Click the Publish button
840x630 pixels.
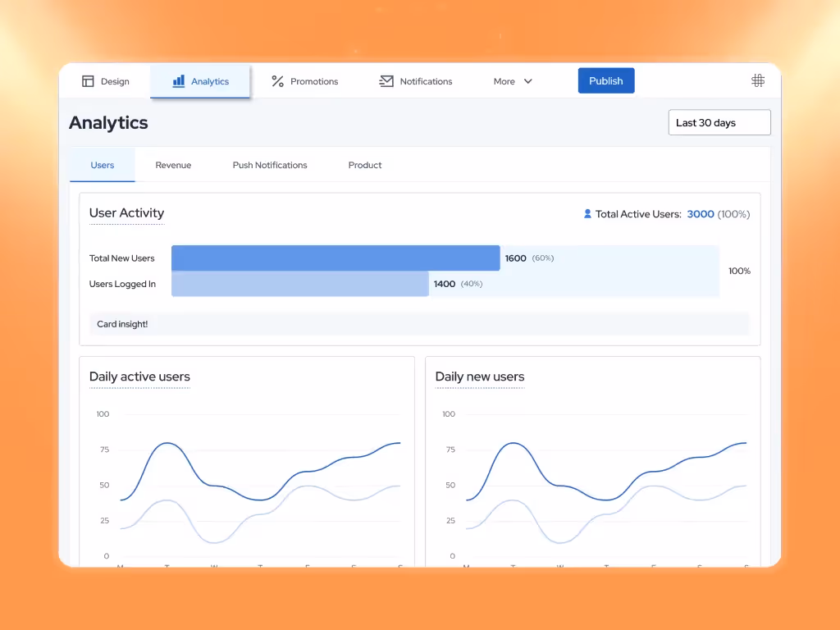coord(606,81)
